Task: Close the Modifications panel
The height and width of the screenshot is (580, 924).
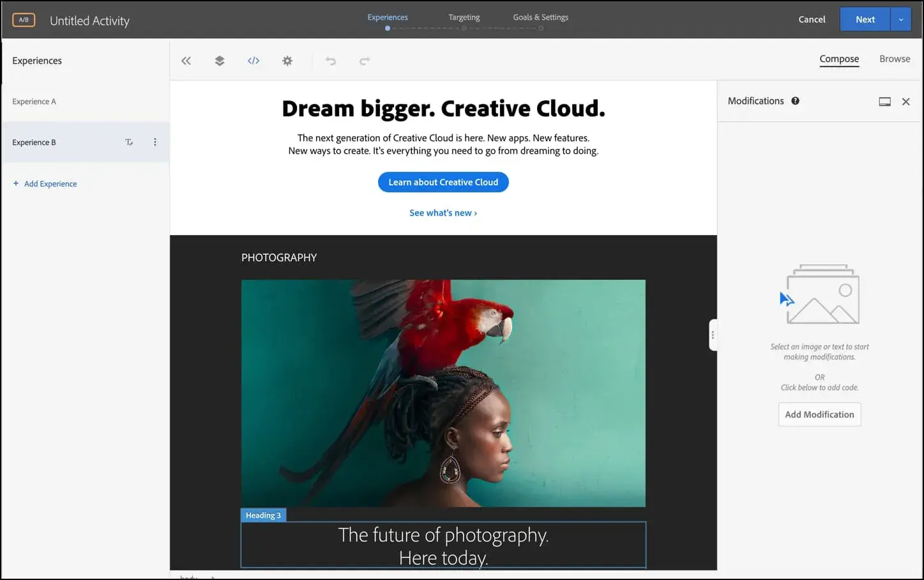Action: coord(905,102)
